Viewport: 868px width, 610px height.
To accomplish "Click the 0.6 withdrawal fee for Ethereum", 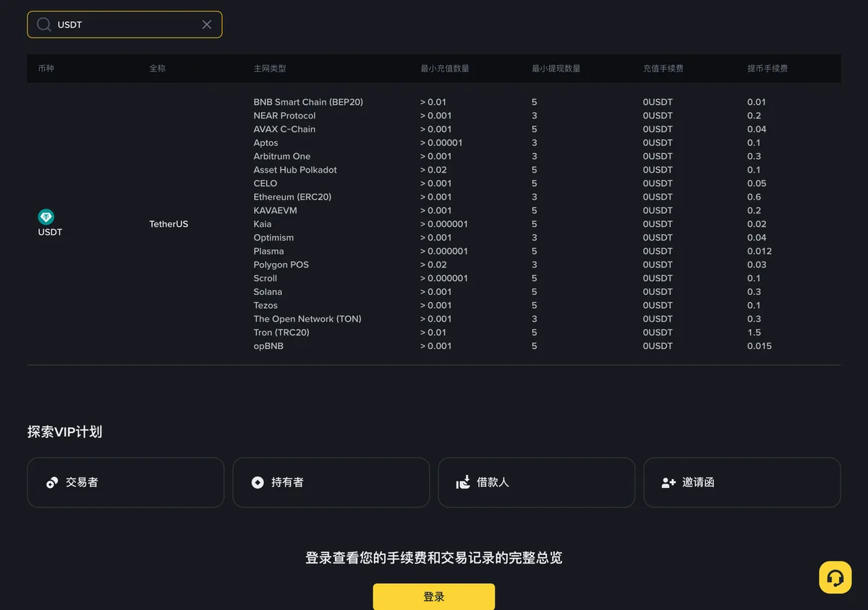I will 754,197.
